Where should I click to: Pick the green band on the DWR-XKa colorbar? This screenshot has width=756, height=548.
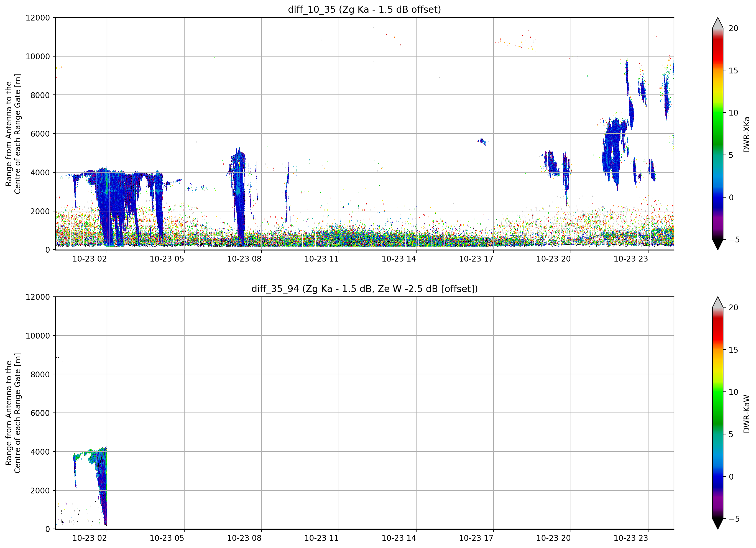(x=718, y=128)
